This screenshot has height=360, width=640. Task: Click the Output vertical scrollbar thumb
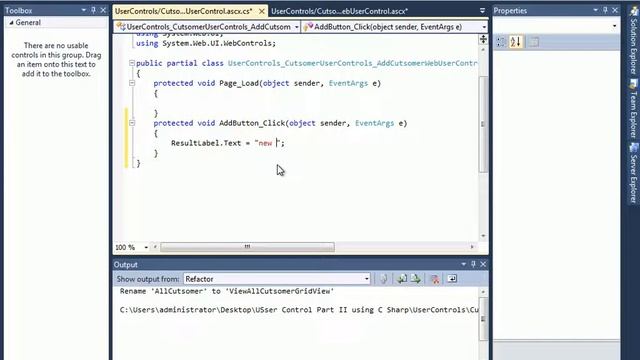[x=483, y=319]
